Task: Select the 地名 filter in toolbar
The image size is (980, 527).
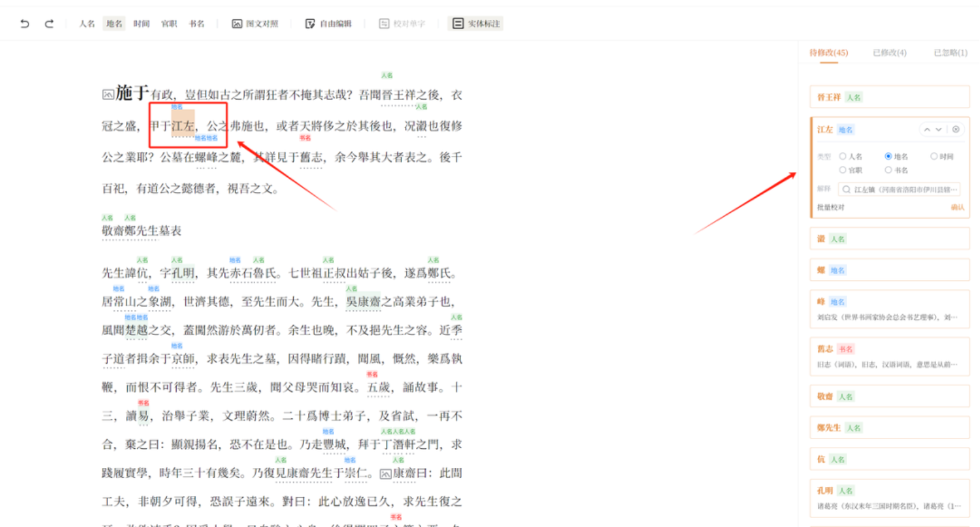Action: (x=114, y=24)
